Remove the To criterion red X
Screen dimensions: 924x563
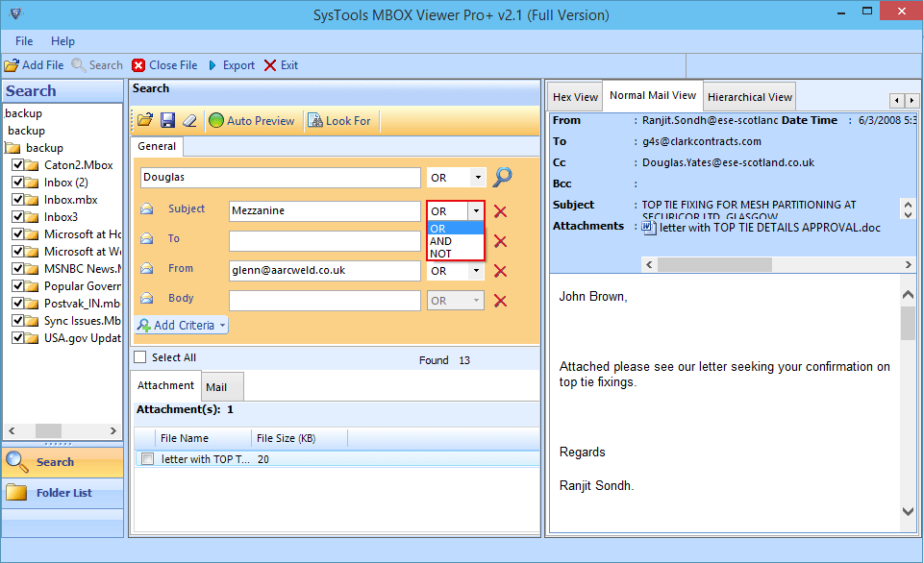(500, 241)
